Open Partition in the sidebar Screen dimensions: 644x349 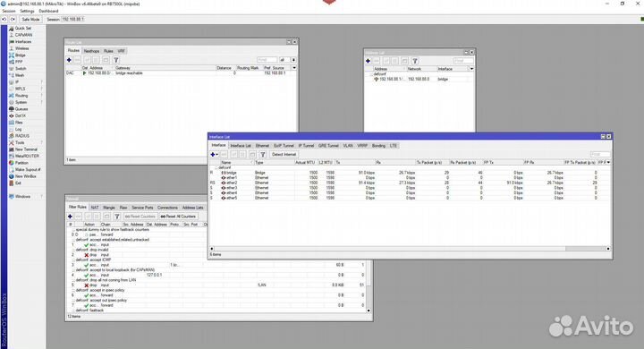coord(21,163)
